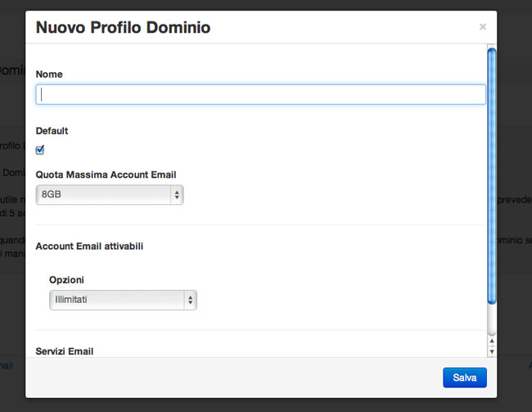The image size is (532, 412).
Task: Click the Opzioni label
Action: 66,279
